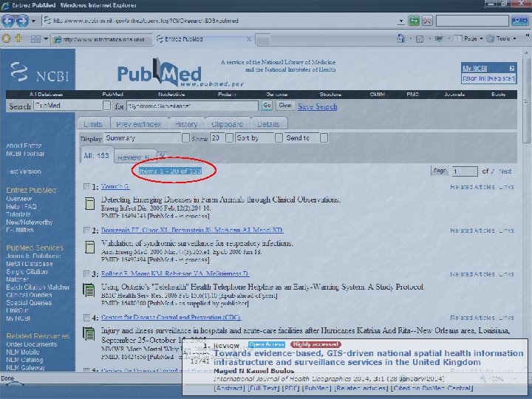Close the Entrez PubMed browser tab
The image size is (532, 399).
pyautogui.click(x=249, y=39)
